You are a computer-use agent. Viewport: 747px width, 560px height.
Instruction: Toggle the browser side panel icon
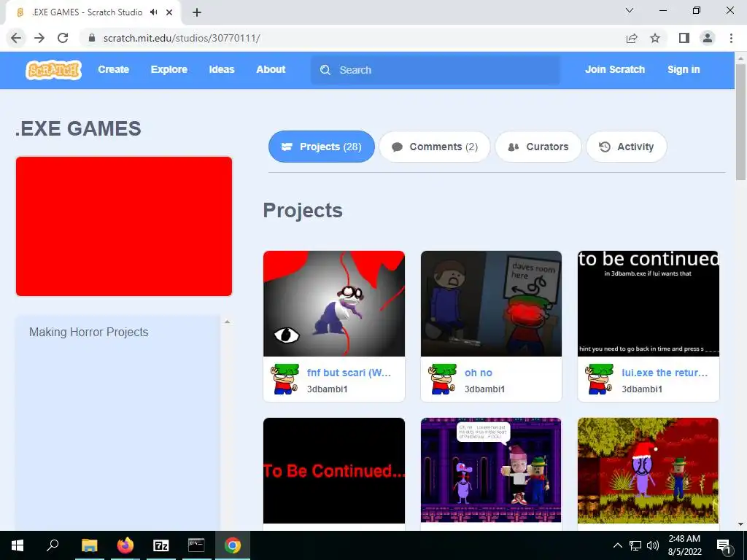[684, 38]
